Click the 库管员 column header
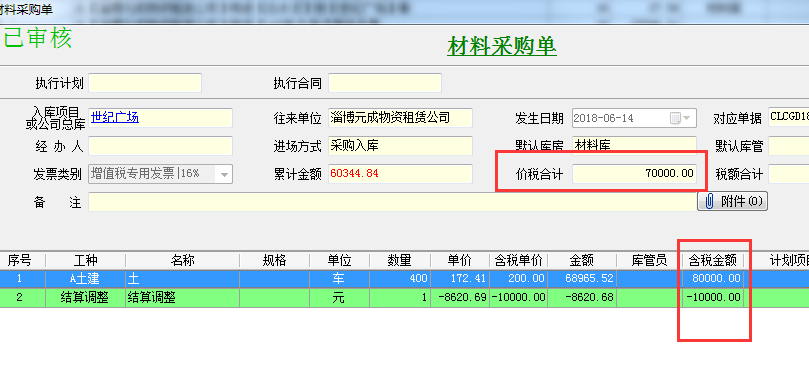 [x=649, y=260]
